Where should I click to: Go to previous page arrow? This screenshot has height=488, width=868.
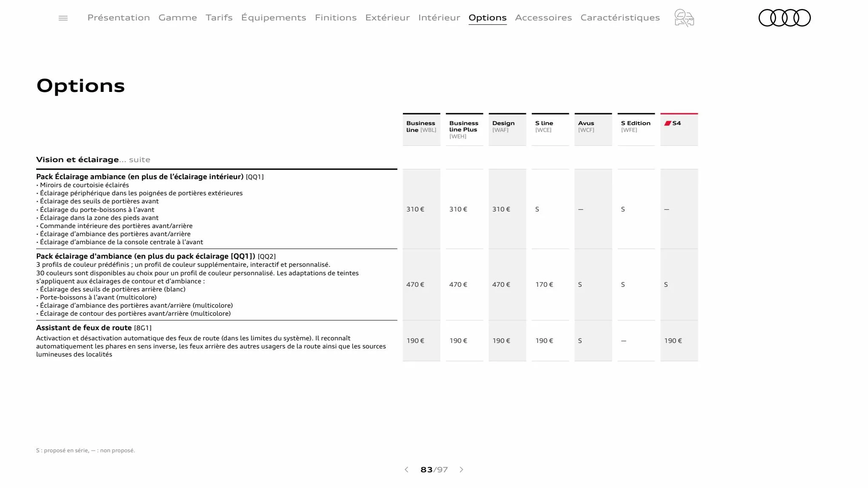click(406, 470)
